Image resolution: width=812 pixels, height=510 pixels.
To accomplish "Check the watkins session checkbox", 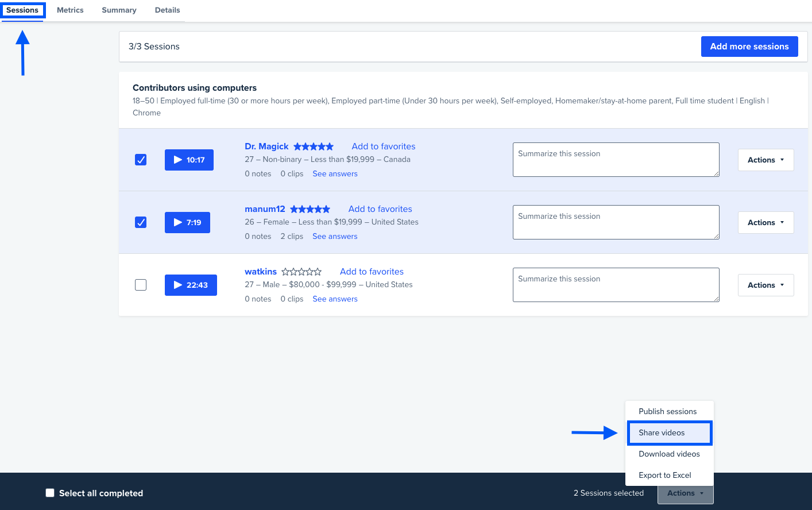I will pos(141,285).
